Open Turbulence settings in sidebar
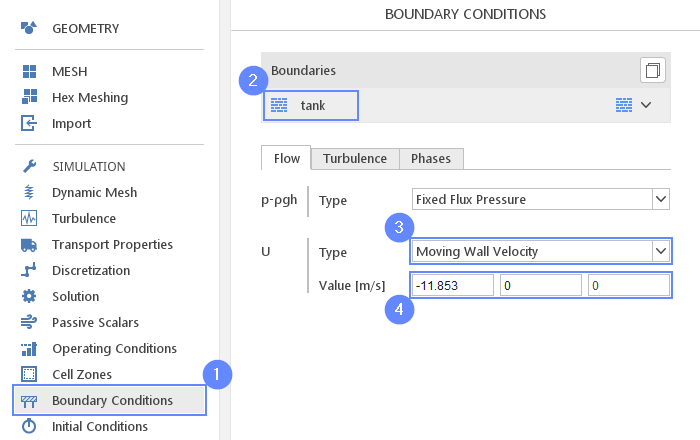The height and width of the screenshot is (440, 700). click(x=84, y=218)
